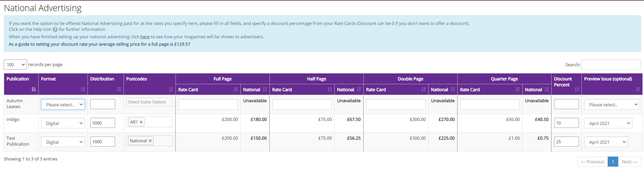The height and width of the screenshot is (172, 644).
Task: Go to the Next page
Action: tap(629, 162)
